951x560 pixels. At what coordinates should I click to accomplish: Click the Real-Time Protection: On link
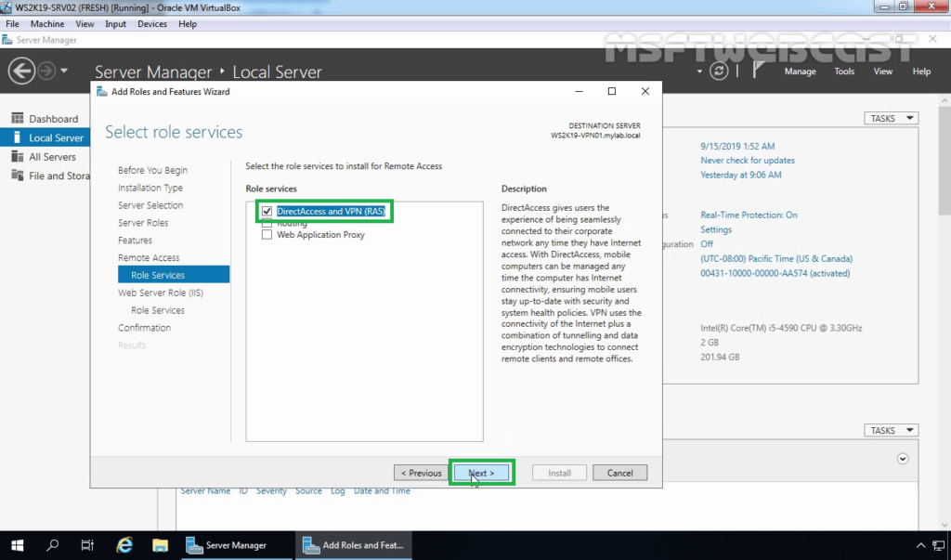click(x=749, y=215)
